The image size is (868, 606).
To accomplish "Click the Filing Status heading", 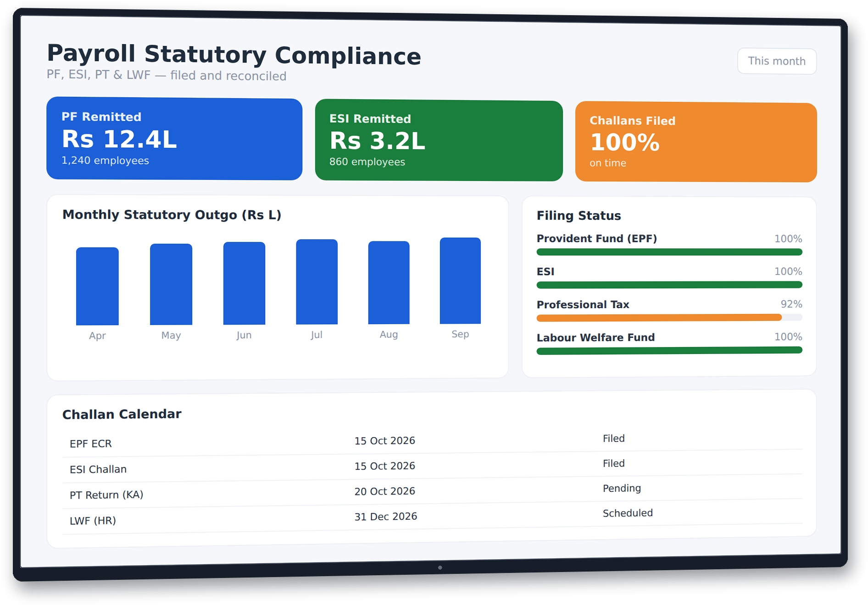I will click(x=579, y=216).
